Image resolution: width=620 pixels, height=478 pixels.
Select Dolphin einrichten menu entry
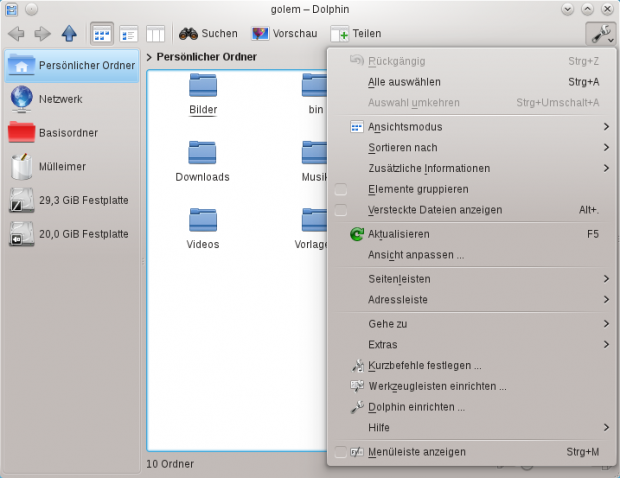tap(416, 408)
